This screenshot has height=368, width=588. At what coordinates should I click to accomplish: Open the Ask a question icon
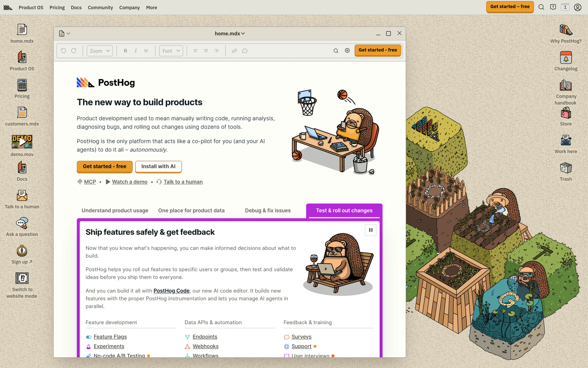22,223
